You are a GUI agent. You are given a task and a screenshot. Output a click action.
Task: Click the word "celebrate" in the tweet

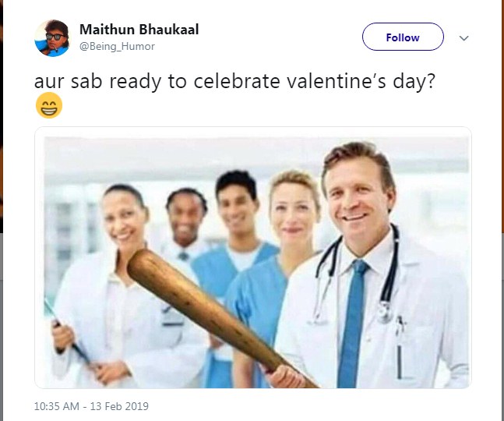pyautogui.click(x=237, y=81)
